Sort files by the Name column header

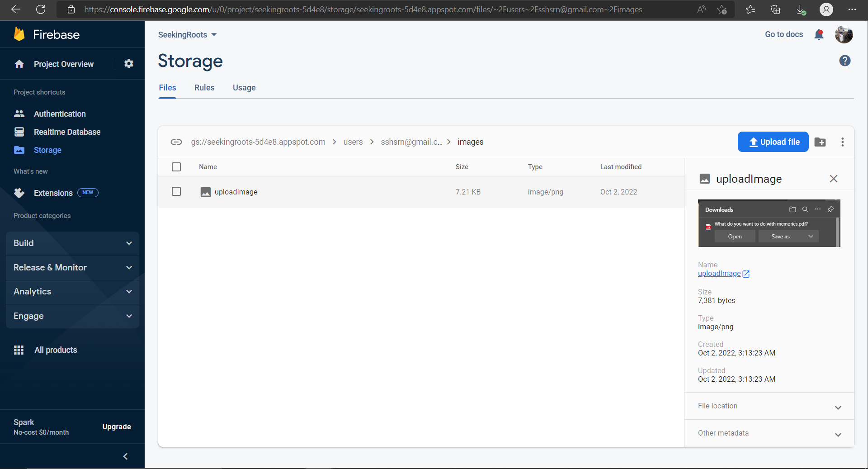tap(208, 167)
